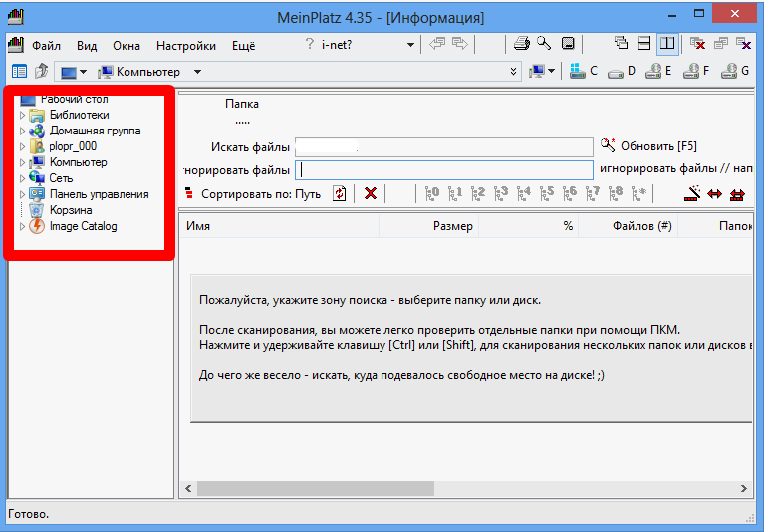Open the Окна menu
The width and height of the screenshot is (764, 532).
(x=127, y=46)
